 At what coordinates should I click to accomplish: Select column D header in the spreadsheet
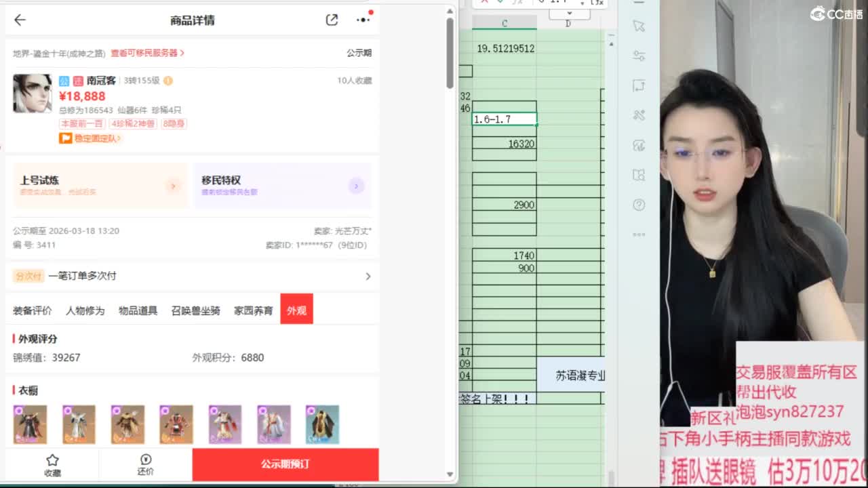pyautogui.click(x=568, y=23)
